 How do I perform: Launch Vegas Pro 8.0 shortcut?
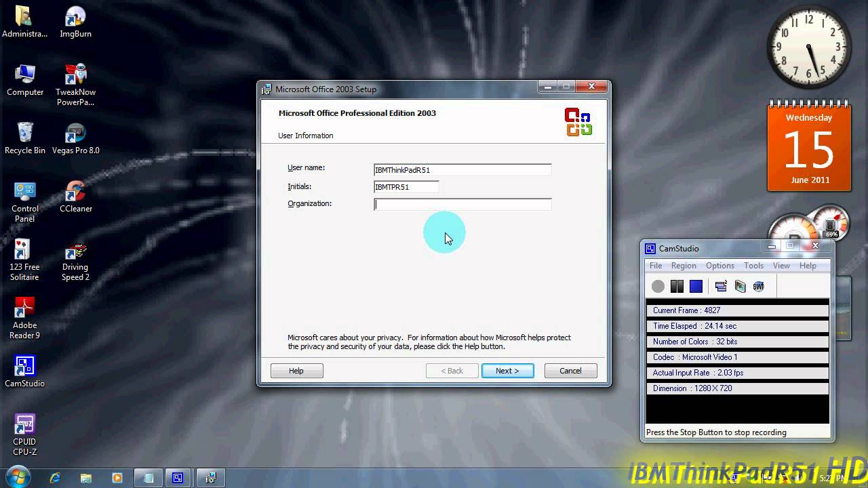(x=75, y=138)
